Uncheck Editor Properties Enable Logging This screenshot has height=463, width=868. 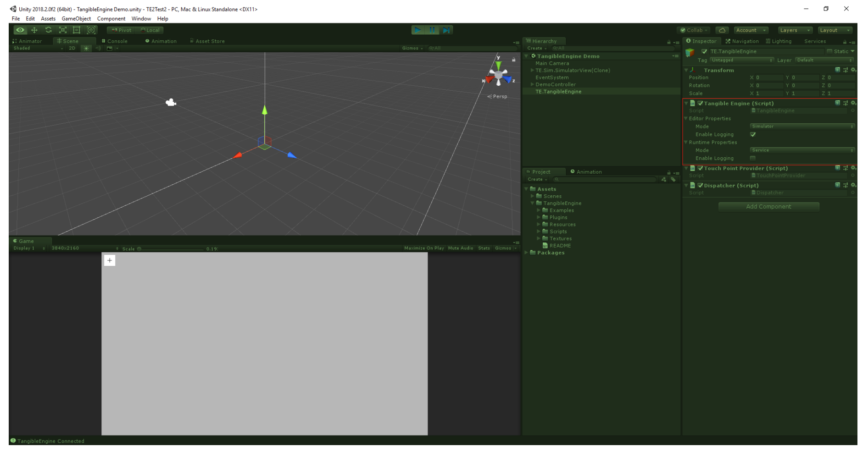(x=753, y=134)
